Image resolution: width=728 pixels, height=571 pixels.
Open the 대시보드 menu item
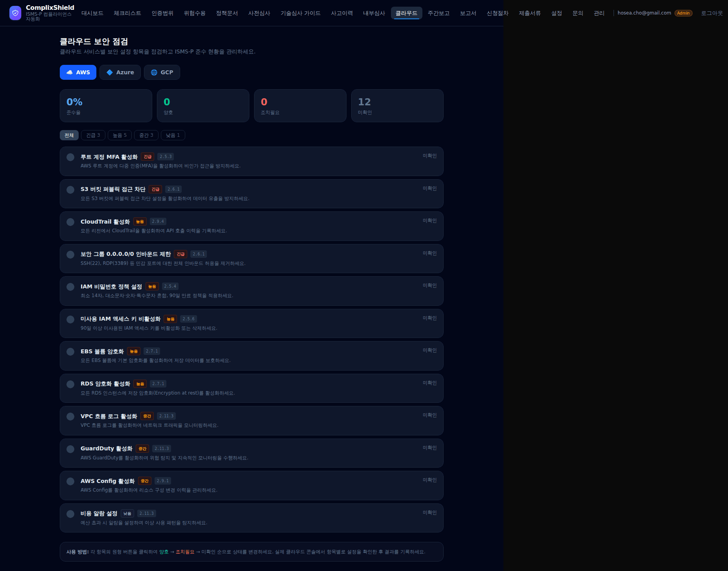pos(92,13)
